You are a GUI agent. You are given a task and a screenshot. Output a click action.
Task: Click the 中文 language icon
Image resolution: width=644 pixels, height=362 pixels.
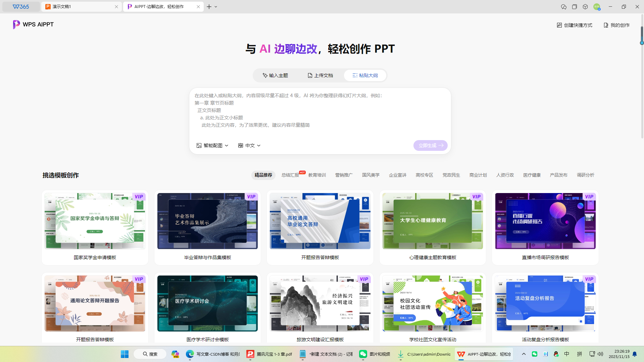[x=240, y=145]
